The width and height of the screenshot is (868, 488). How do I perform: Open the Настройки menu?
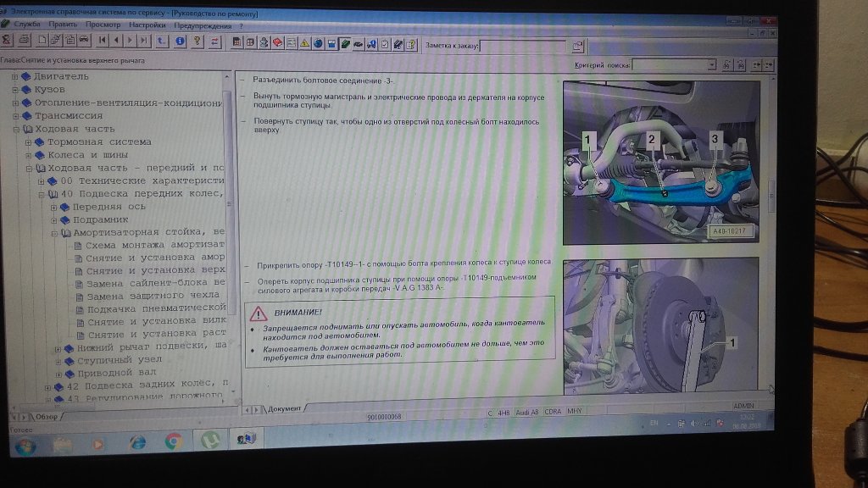pyautogui.click(x=147, y=25)
